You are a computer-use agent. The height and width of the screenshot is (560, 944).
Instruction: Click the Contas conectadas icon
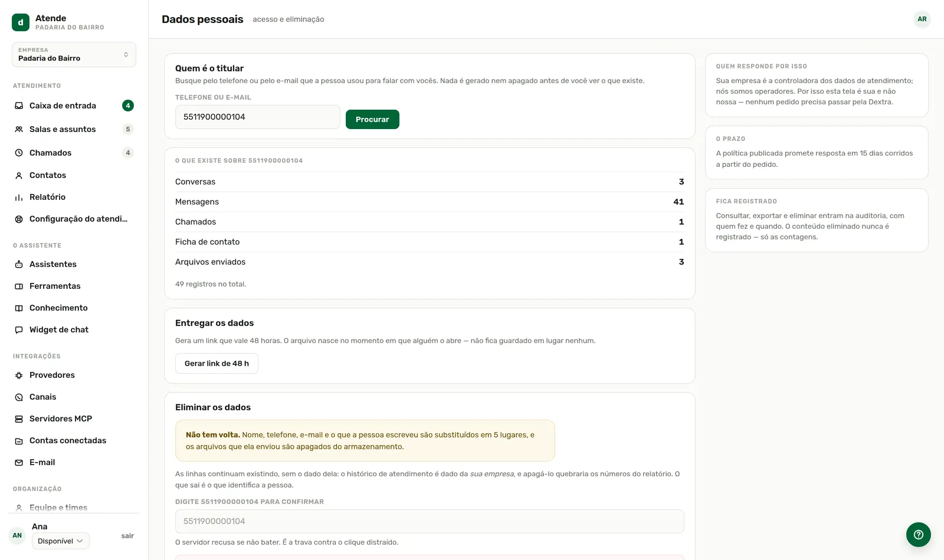pyautogui.click(x=19, y=441)
